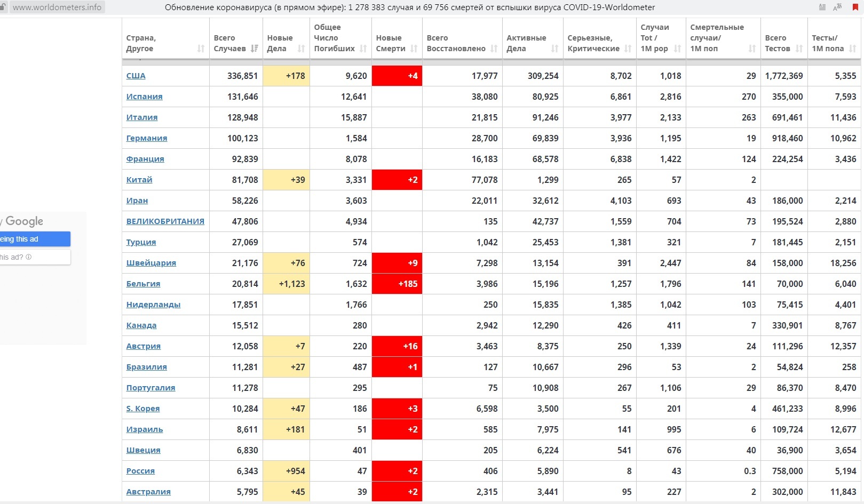Sort by Активные Дела column arrows
The width and height of the screenshot is (864, 504).
[x=554, y=49]
